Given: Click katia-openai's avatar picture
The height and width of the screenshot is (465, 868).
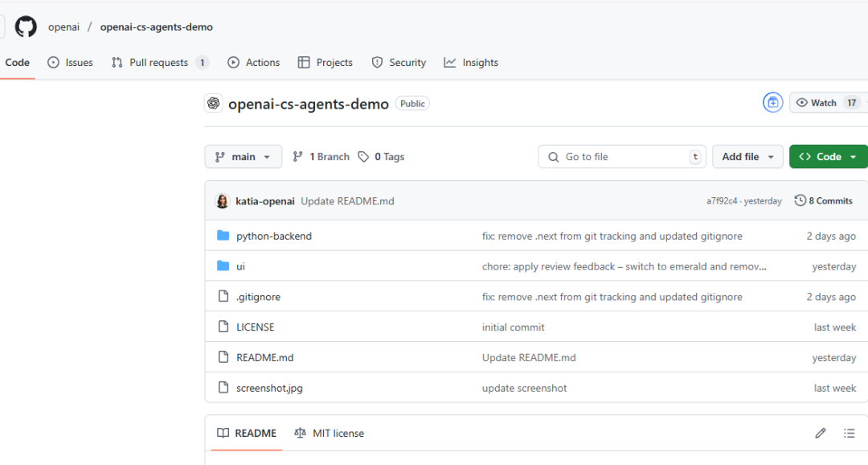Looking at the screenshot, I should point(223,200).
